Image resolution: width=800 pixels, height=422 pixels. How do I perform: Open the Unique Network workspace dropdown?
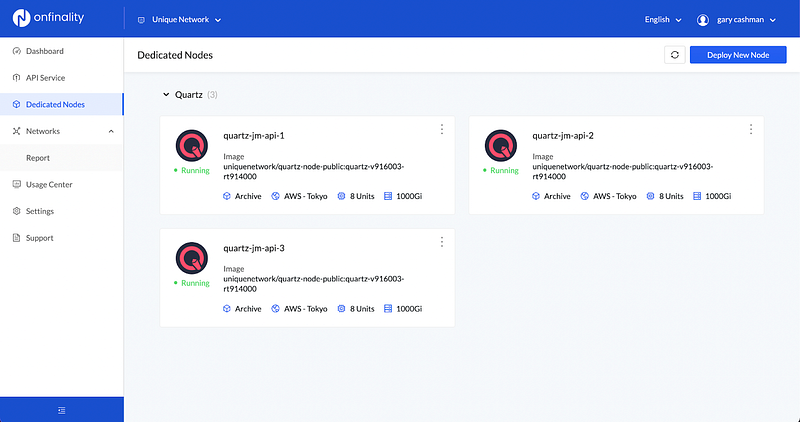pyautogui.click(x=180, y=20)
